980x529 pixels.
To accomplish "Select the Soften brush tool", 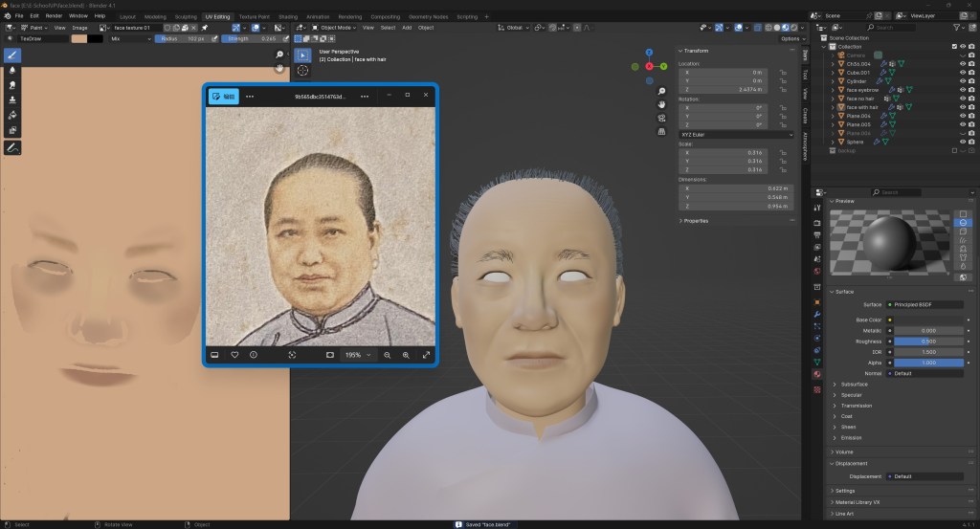I will pyautogui.click(x=13, y=70).
